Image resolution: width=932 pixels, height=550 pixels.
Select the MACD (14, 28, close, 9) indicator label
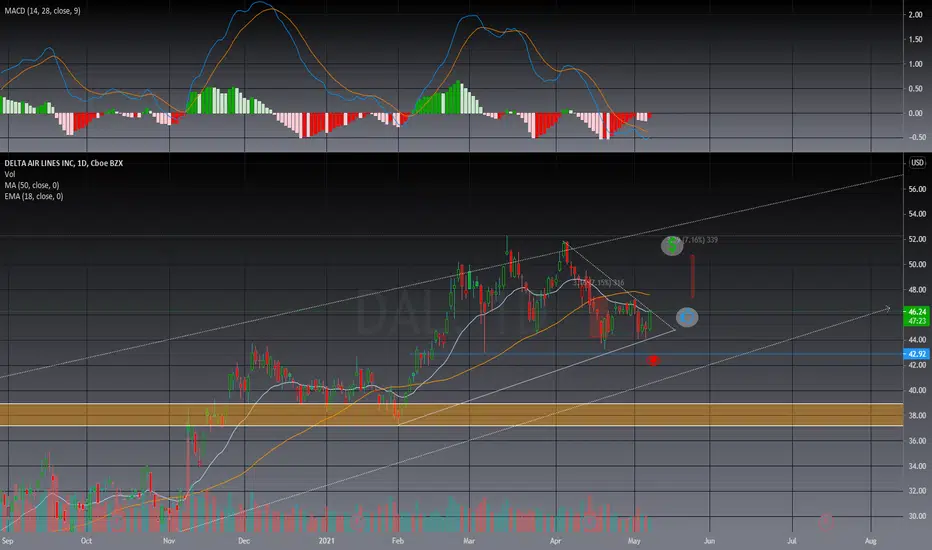[x=42, y=11]
